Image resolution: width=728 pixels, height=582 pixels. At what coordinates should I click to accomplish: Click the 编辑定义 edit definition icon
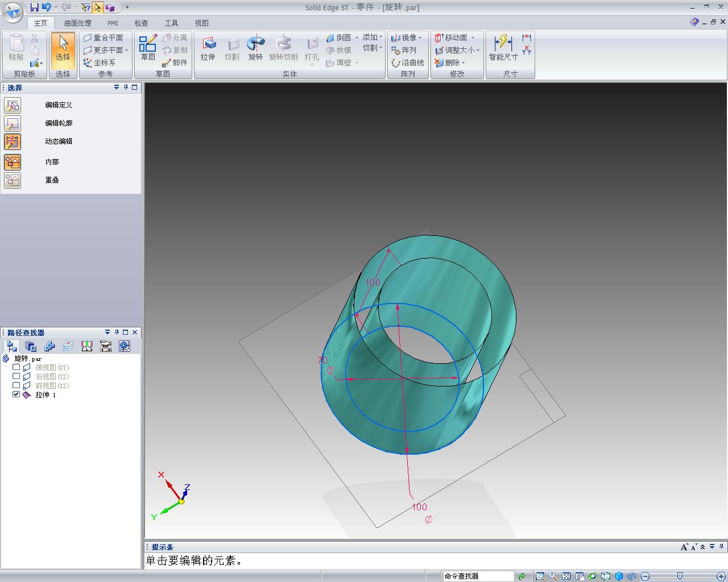coord(13,105)
